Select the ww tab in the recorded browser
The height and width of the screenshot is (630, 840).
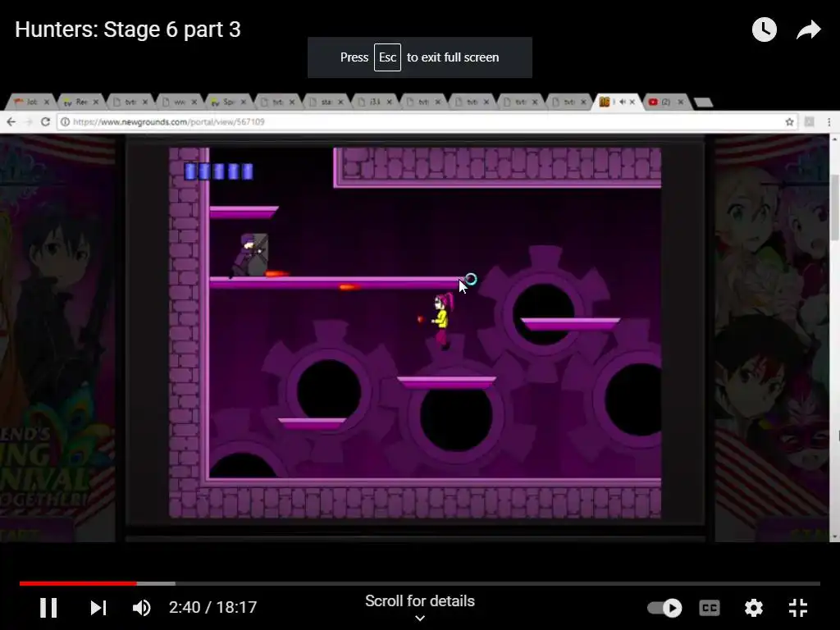point(179,102)
